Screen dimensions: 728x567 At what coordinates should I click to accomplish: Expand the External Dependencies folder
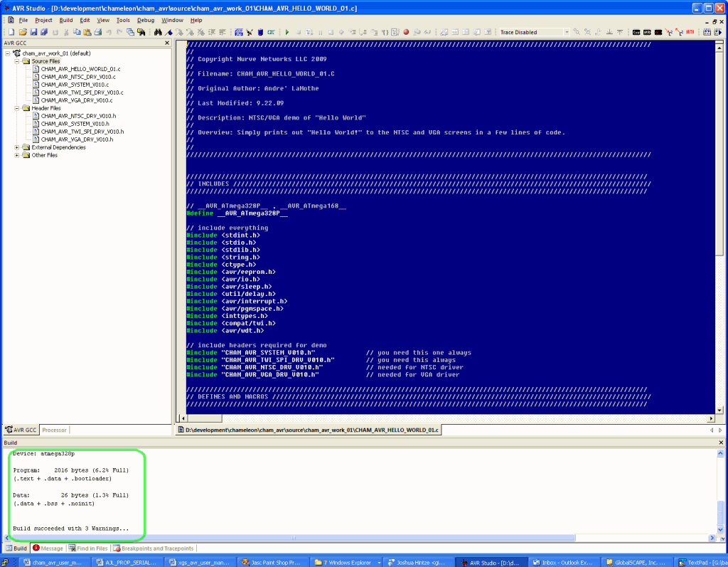[17, 147]
